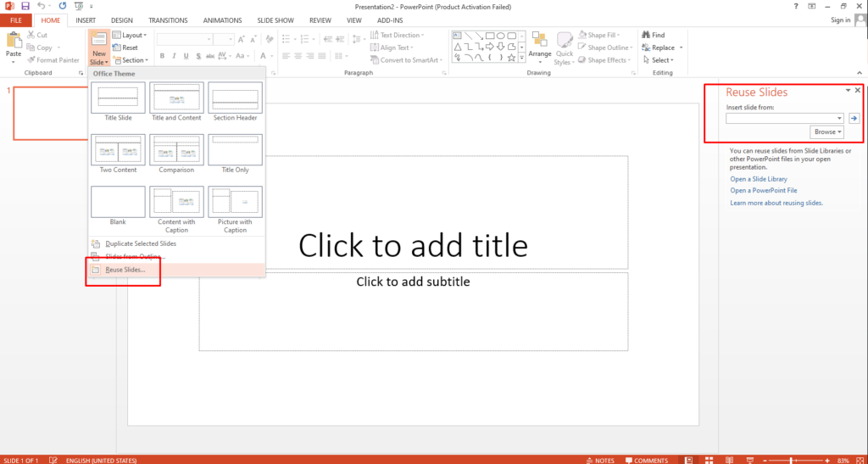Click the Increase Font Size icon
Image resolution: width=868 pixels, height=464 pixels.
242,39
